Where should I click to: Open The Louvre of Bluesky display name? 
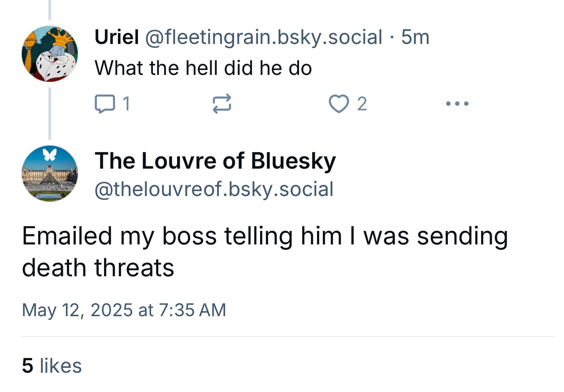tap(215, 161)
